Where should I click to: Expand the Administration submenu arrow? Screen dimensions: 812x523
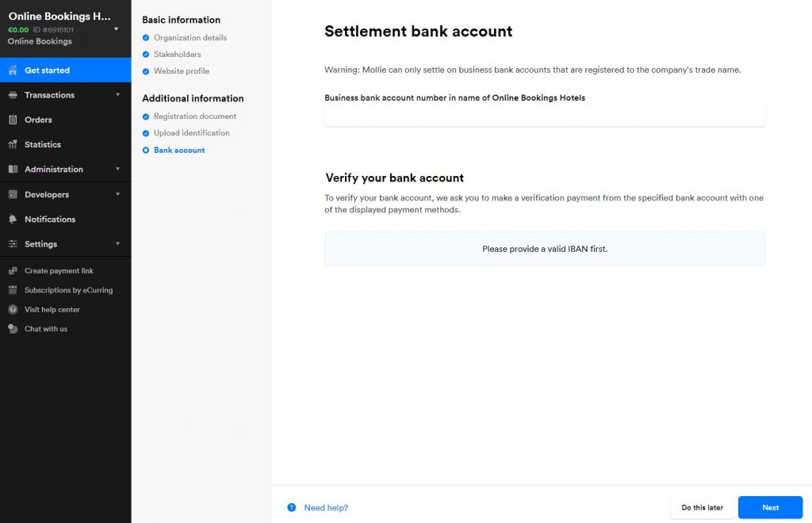(117, 169)
